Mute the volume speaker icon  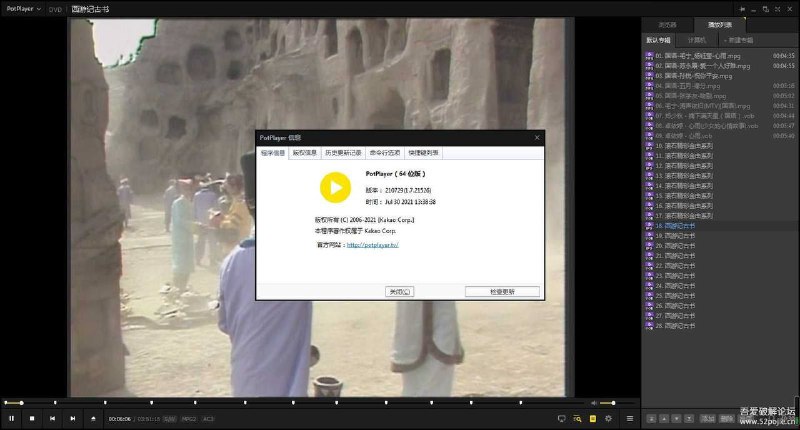pos(592,403)
